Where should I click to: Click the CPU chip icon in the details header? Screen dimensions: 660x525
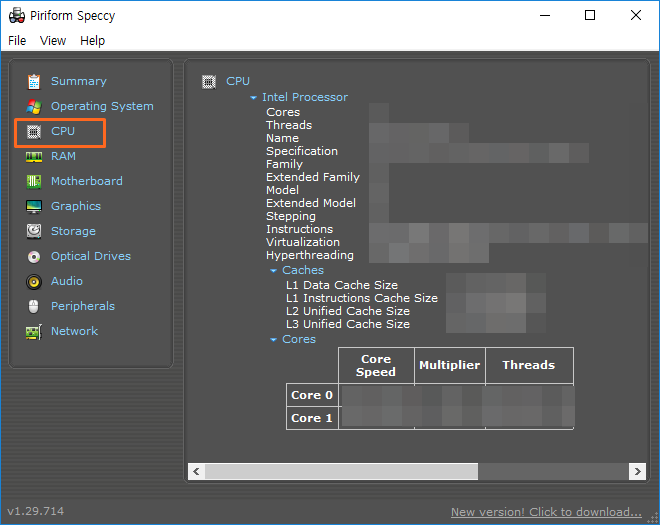click(x=209, y=82)
